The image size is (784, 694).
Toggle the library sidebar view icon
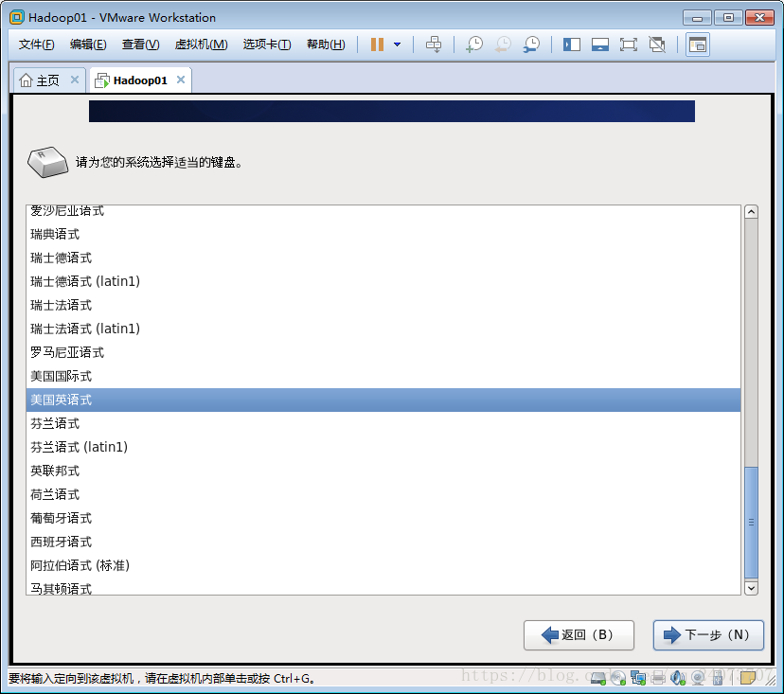click(572, 44)
